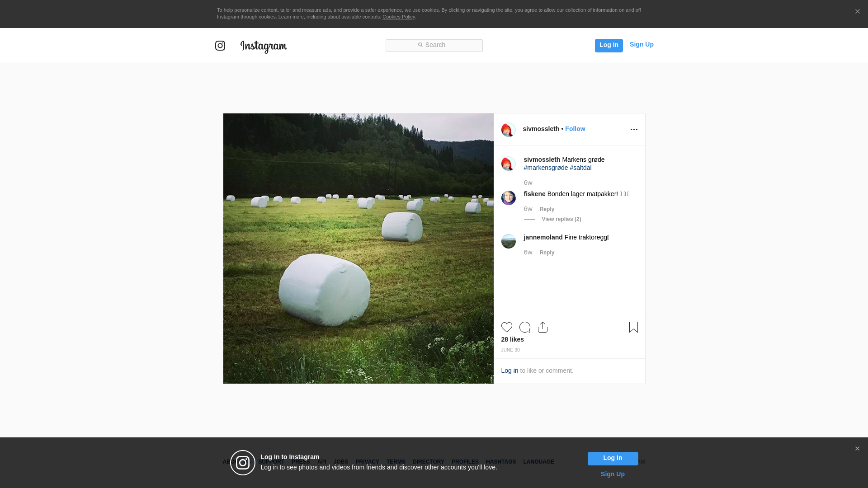This screenshot has height=488, width=868.
Task: Open sivmossleth username in the caption
Action: (542, 160)
